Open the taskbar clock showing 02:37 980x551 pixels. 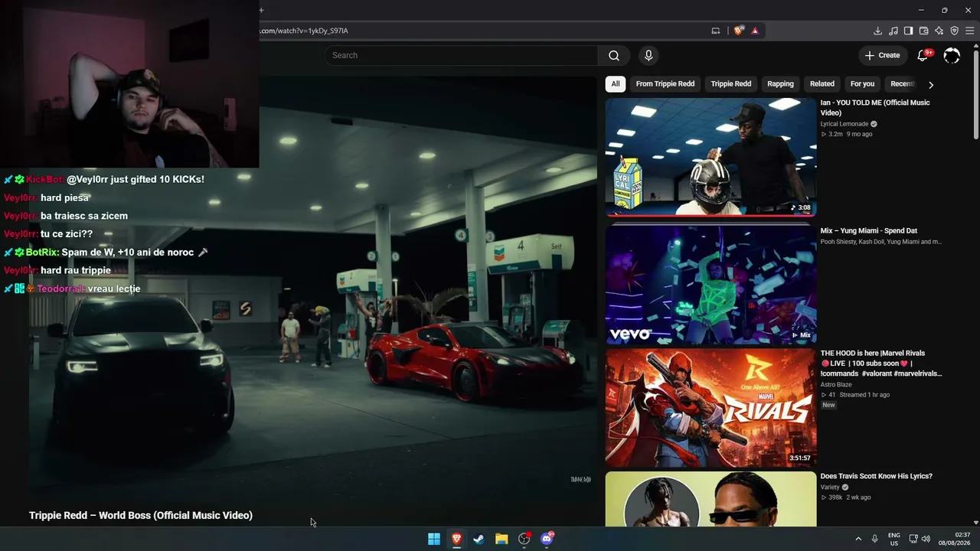(x=955, y=539)
